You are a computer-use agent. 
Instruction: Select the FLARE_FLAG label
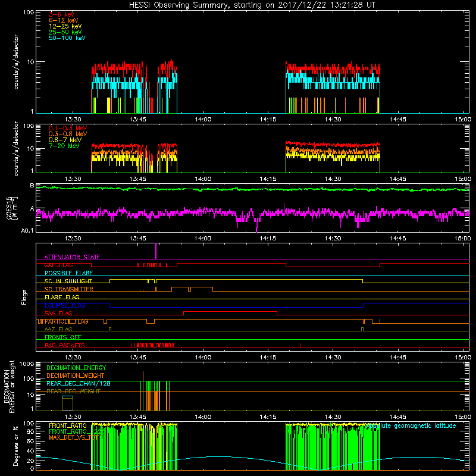click(x=62, y=297)
